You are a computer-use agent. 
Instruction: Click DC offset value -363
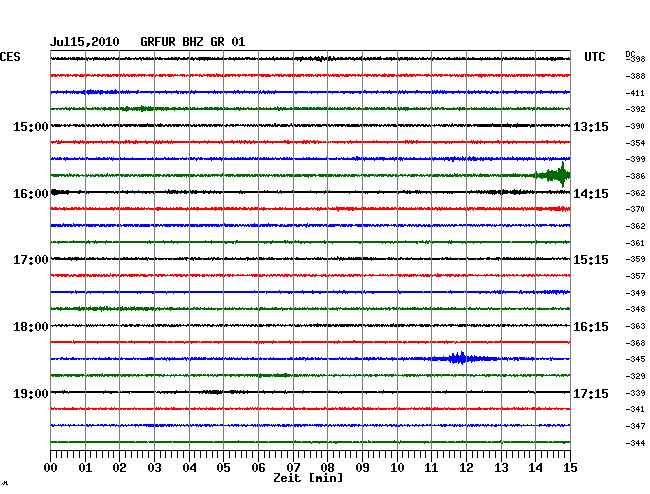[x=635, y=326]
